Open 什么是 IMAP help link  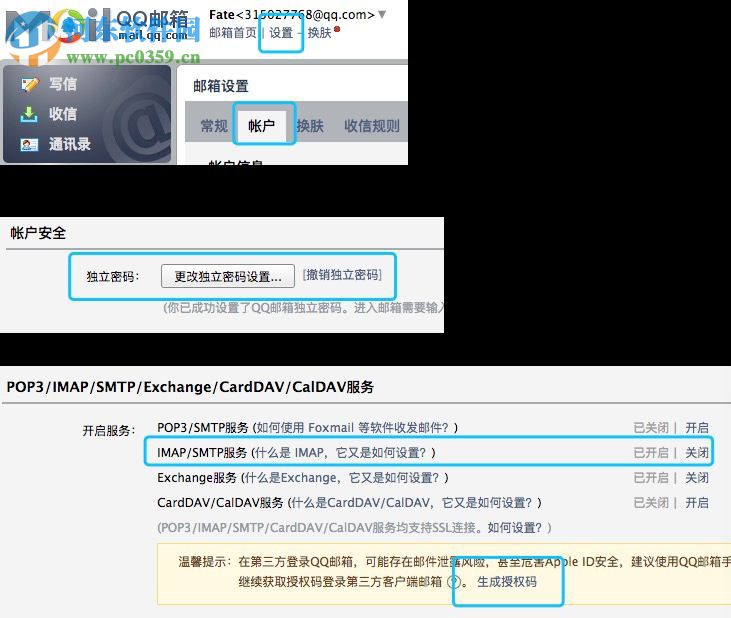(340, 453)
